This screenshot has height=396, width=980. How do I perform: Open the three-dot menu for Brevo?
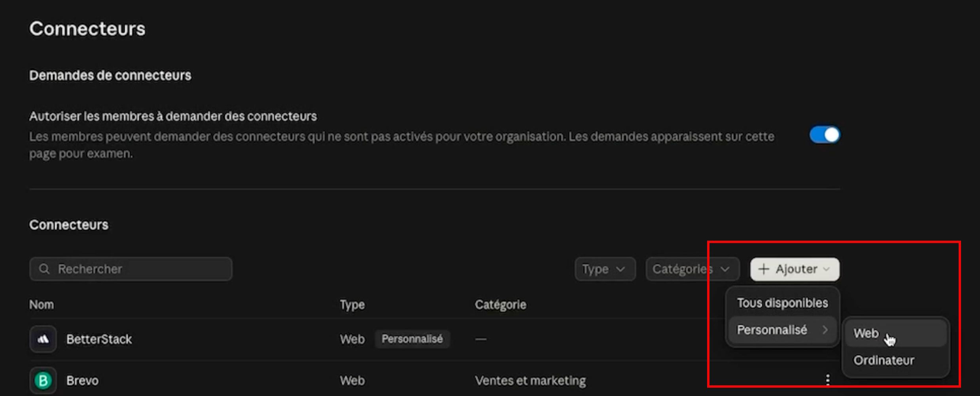point(828,380)
